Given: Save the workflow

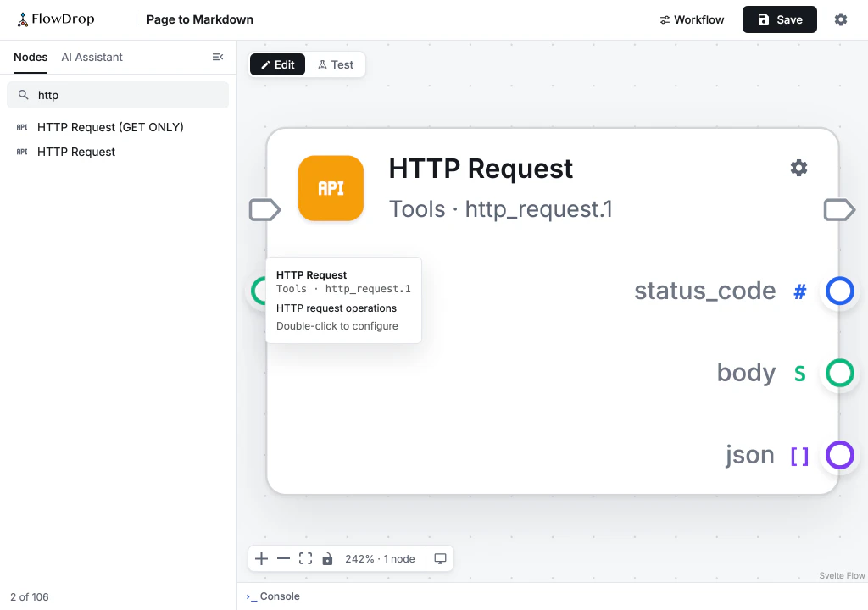Looking at the screenshot, I should (780, 20).
